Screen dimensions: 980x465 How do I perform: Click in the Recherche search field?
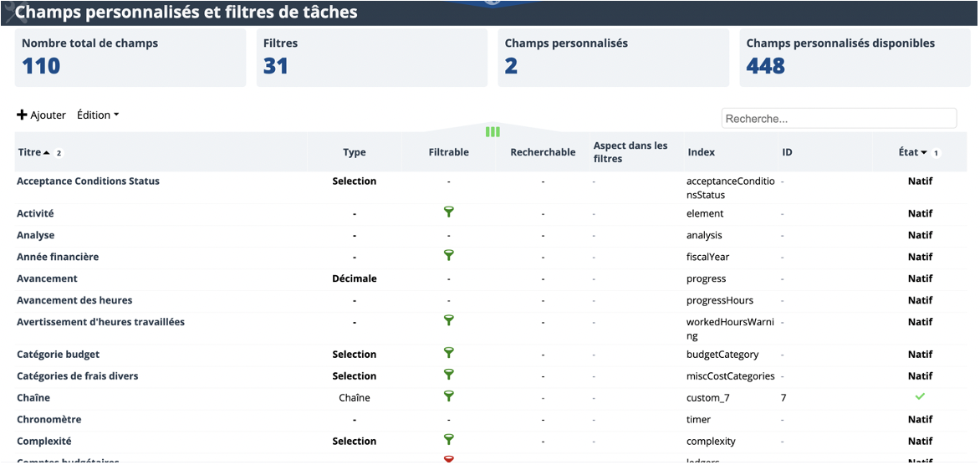tap(839, 118)
